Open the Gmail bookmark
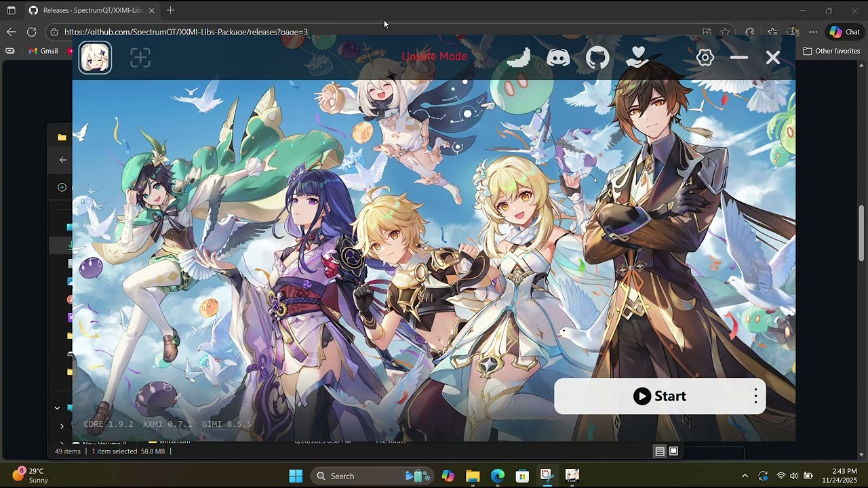 43,51
